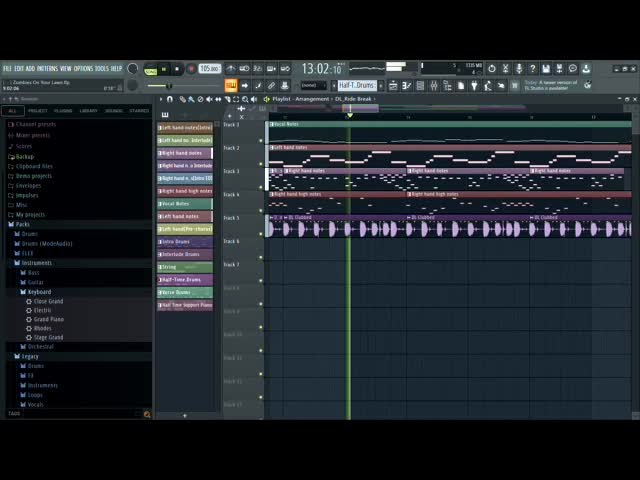This screenshot has width=640, height=480.
Task: Select Verse Drums pattern in picker
Action: click(185, 292)
